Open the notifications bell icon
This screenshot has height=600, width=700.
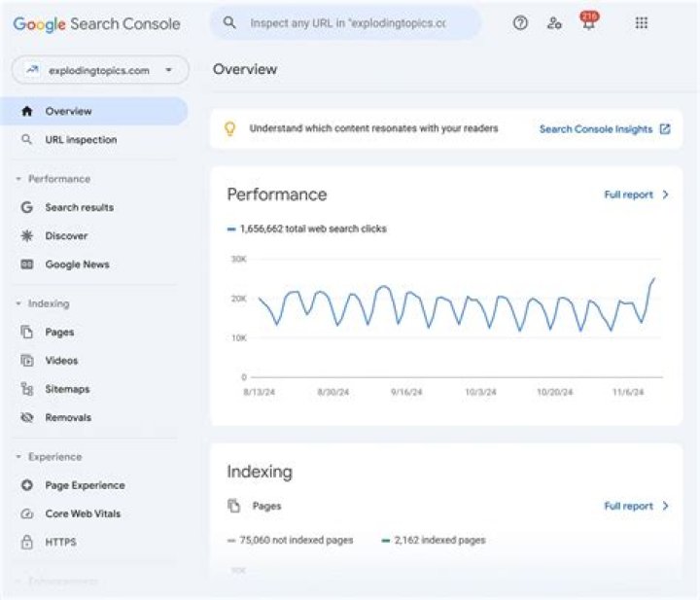pyautogui.click(x=588, y=23)
